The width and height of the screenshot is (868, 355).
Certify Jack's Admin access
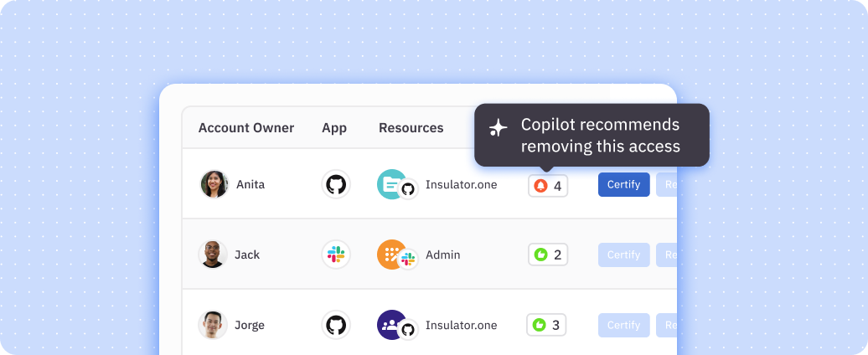click(x=623, y=255)
